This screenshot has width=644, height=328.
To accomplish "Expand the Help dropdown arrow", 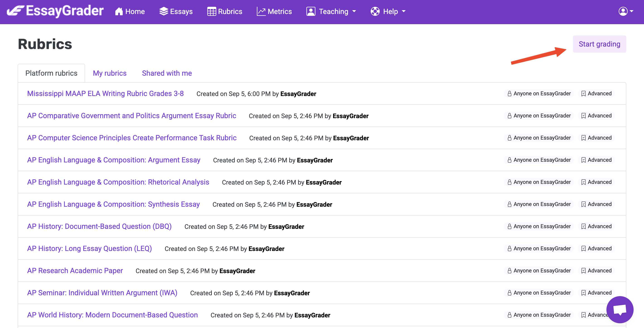I will click(404, 12).
